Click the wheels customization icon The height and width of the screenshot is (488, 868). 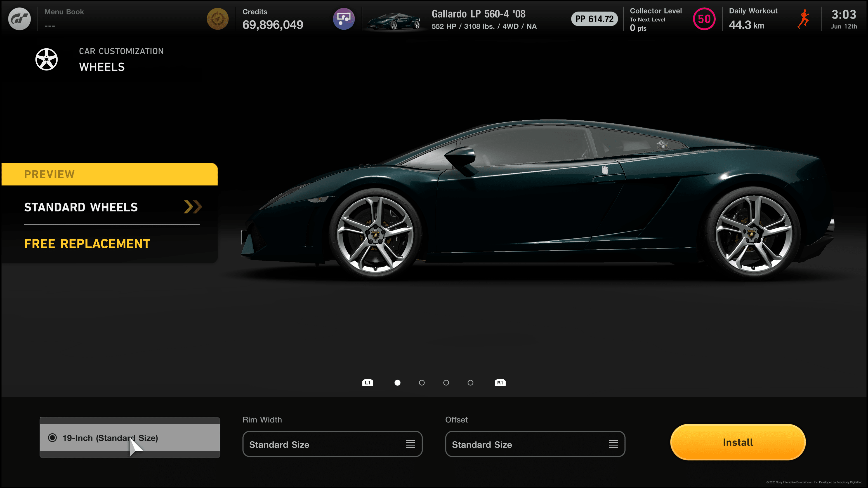tap(47, 59)
